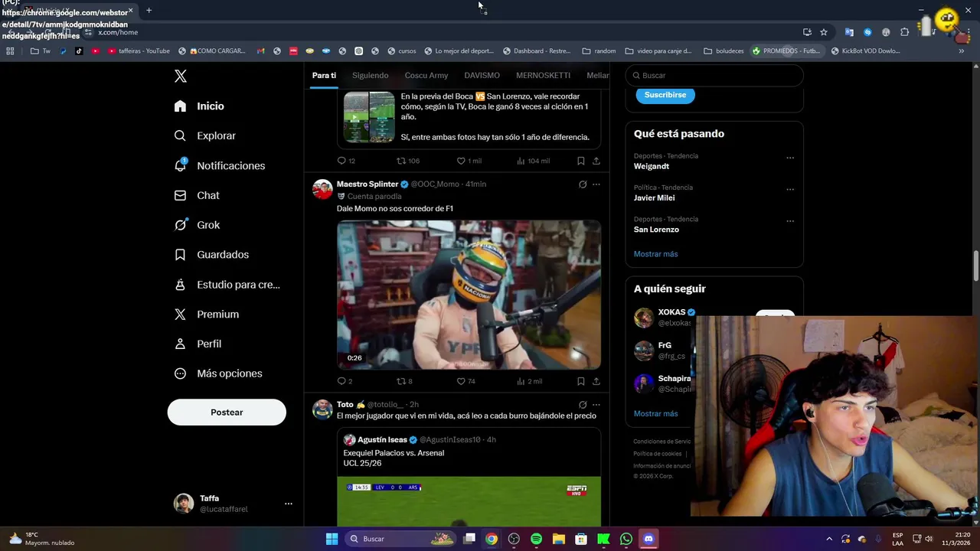The image size is (980, 551).
Task: Show more bookmarks chevron
Action: pos(961,51)
